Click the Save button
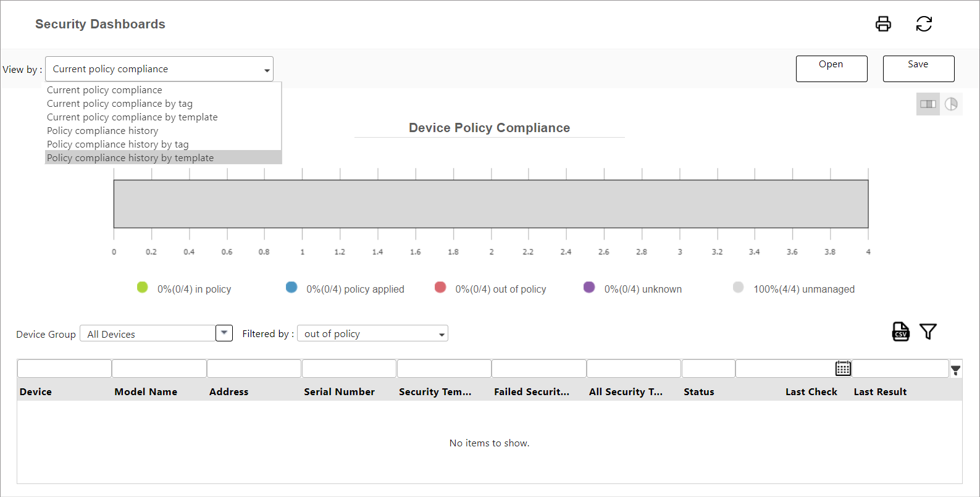This screenshot has height=497, width=980. pyautogui.click(x=918, y=69)
